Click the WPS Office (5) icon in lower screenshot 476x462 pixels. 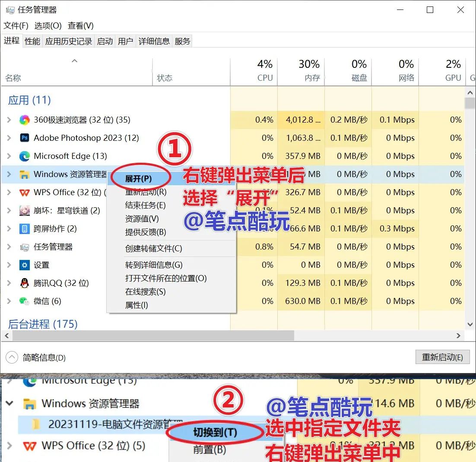click(30, 446)
